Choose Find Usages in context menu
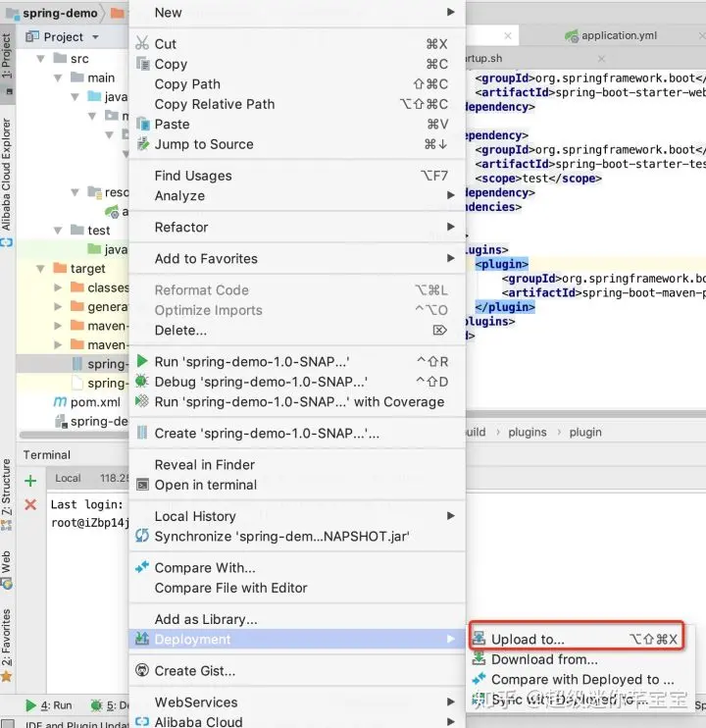 tap(297, 176)
